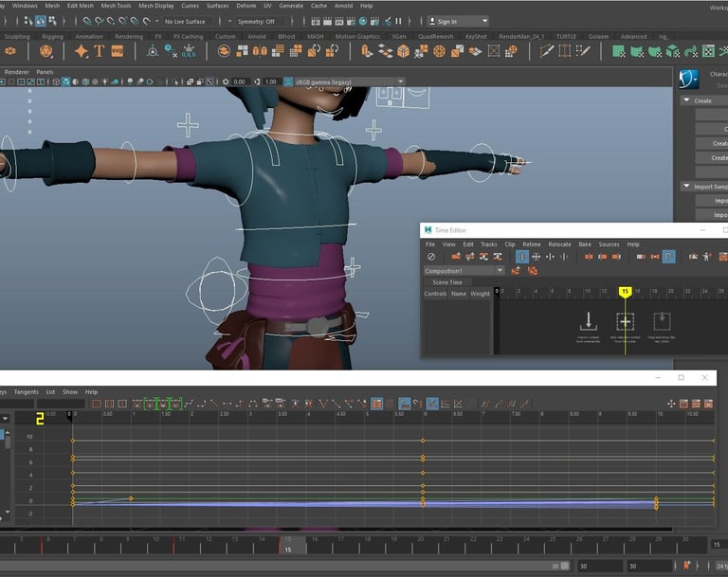Click the Scene Time button
The image size is (728, 577).
pyautogui.click(x=447, y=282)
